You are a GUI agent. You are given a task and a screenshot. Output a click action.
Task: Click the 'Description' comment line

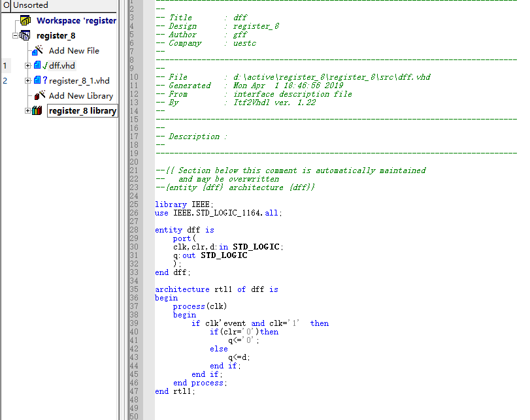[191, 137]
